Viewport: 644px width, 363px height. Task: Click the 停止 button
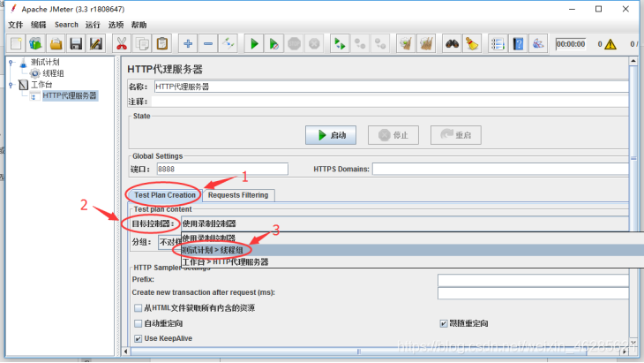coord(393,135)
